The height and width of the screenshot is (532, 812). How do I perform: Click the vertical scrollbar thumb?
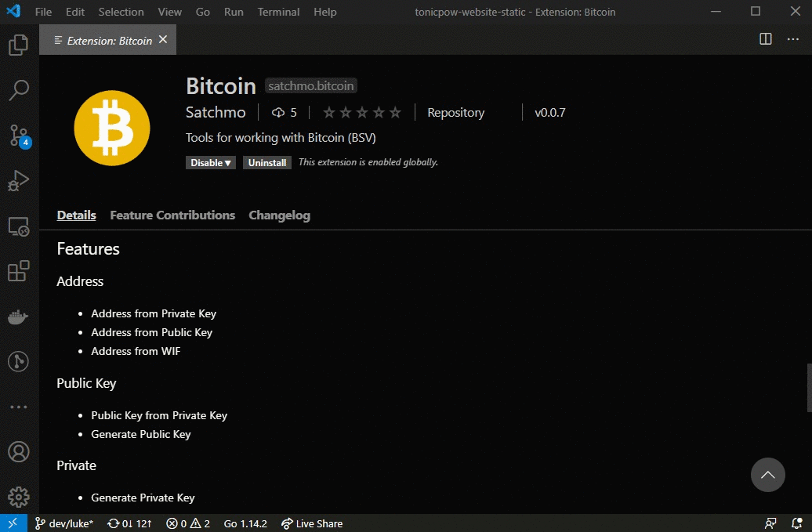pos(809,388)
